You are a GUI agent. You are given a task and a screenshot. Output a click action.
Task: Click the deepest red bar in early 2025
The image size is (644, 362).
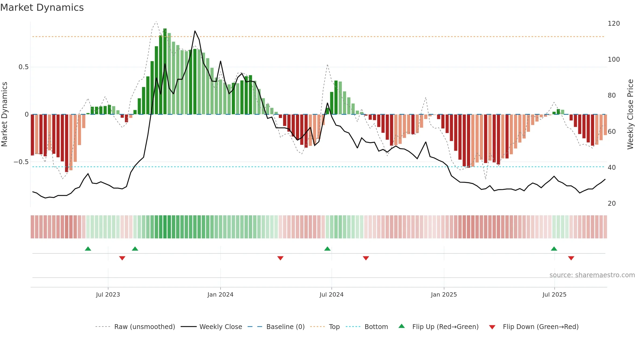click(469, 141)
